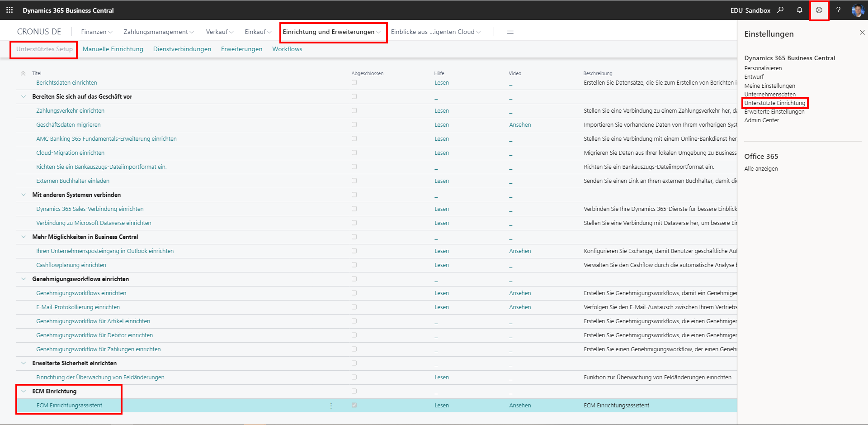Switch to Dienstverbindungen tab
Image resolution: width=868 pixels, height=425 pixels.
[x=182, y=49]
